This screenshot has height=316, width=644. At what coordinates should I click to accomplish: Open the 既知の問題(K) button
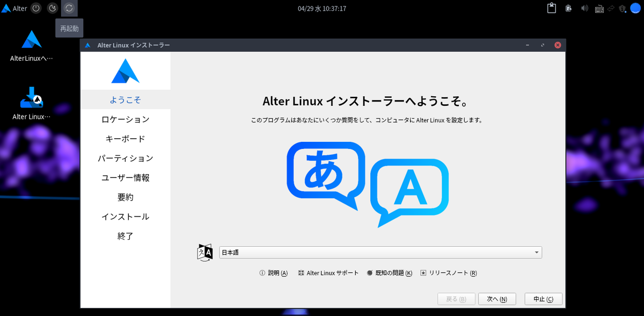point(390,273)
